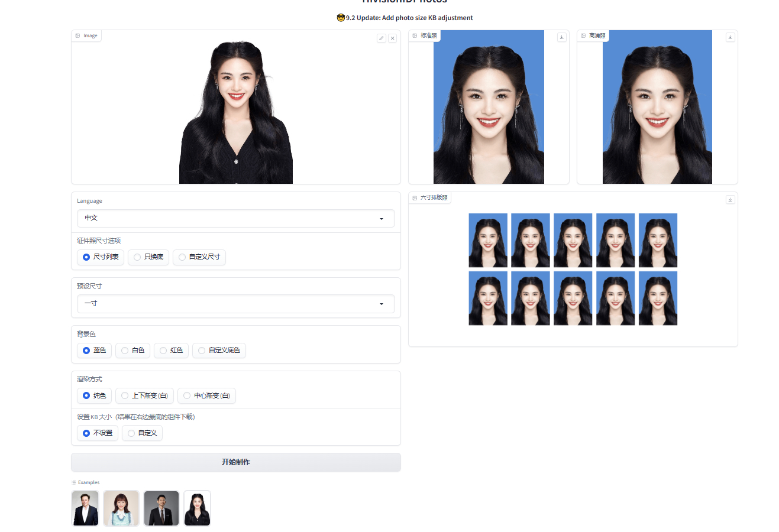Load the example woman in light blue top
Screen dimensions: 779x532
click(121, 508)
